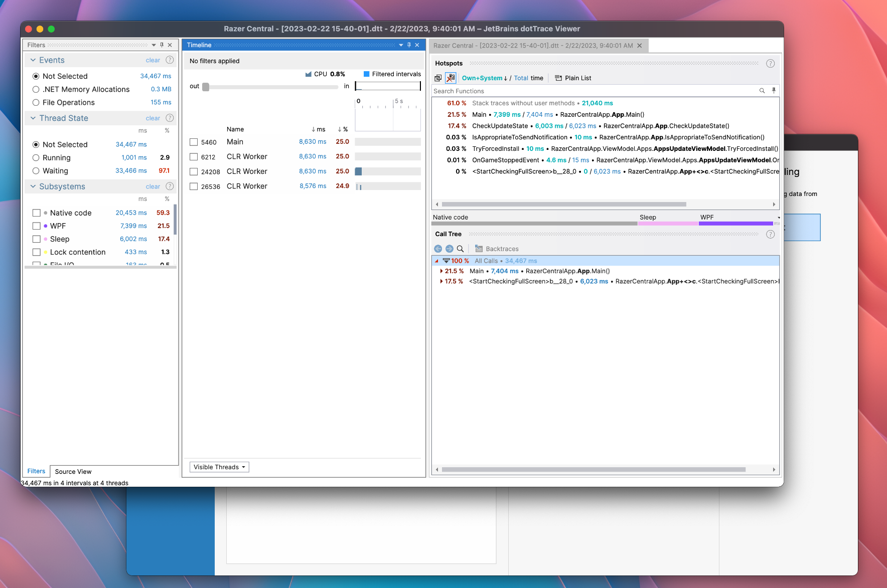
Task: Click the pink Sleep subsystem bar
Action: click(x=668, y=224)
